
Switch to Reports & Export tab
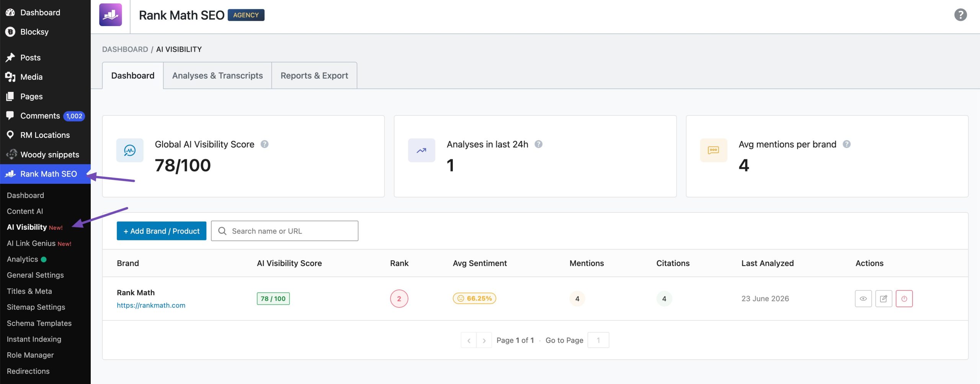314,75
